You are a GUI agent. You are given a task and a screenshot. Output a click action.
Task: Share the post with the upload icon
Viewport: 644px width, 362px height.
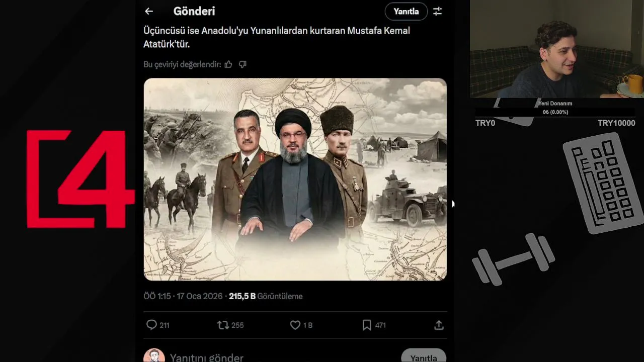click(439, 325)
